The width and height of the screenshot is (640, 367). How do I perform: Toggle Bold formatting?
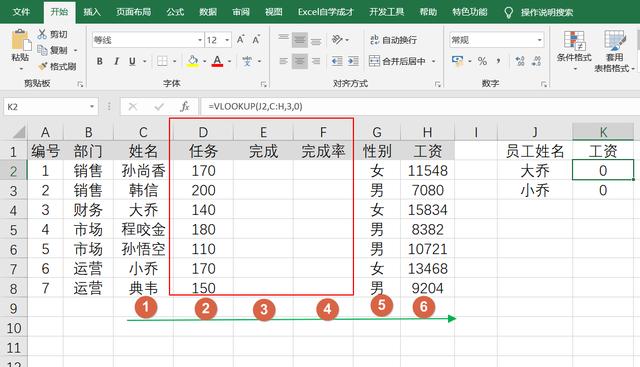(100, 61)
